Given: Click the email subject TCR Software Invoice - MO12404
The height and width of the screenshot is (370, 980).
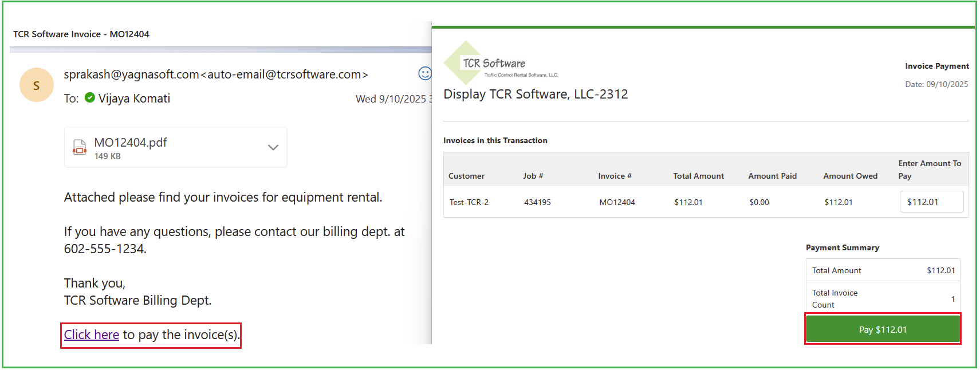Looking at the screenshot, I should click(x=81, y=34).
